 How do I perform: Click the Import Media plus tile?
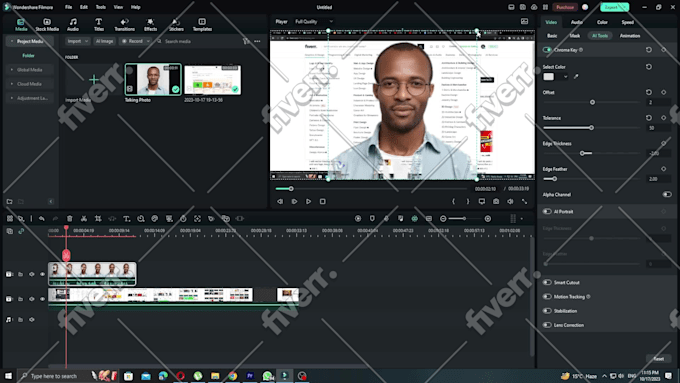pos(93,79)
